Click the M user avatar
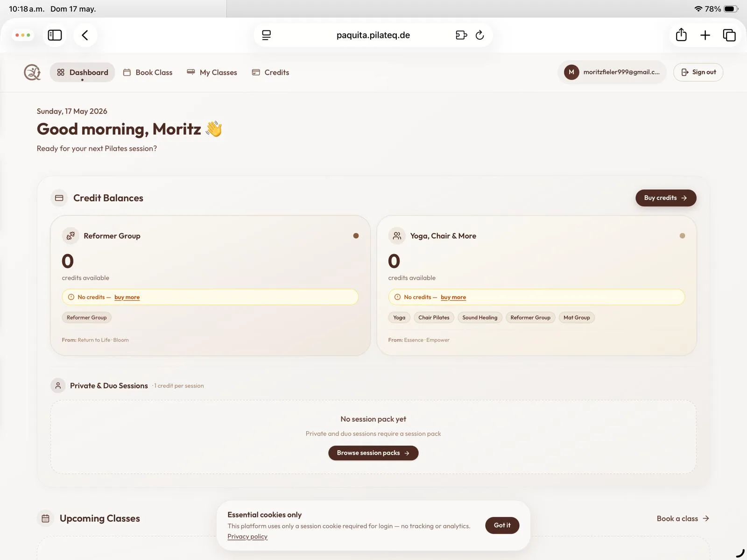The height and width of the screenshot is (560, 747). coord(571,72)
